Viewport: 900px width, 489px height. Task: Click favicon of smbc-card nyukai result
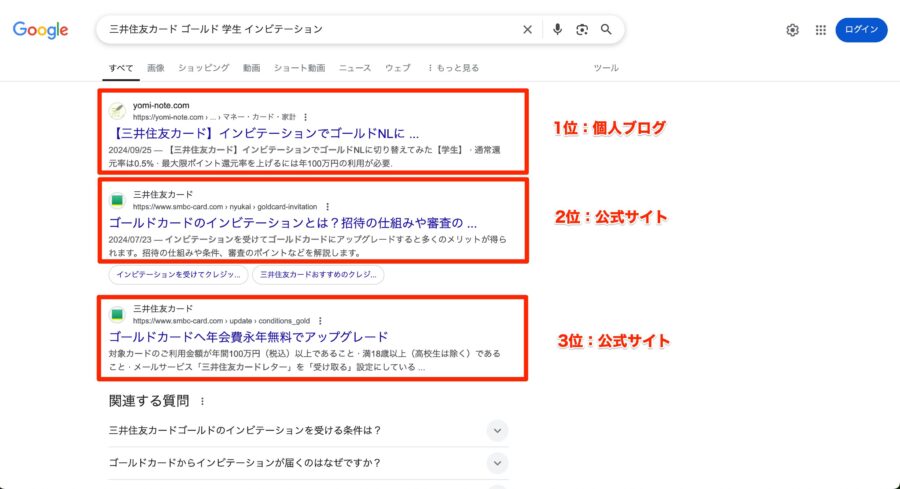point(117,200)
